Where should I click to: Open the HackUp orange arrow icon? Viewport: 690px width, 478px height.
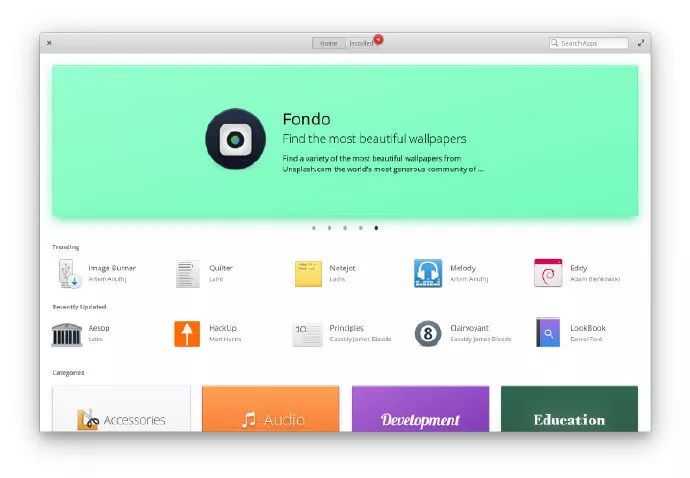187,334
